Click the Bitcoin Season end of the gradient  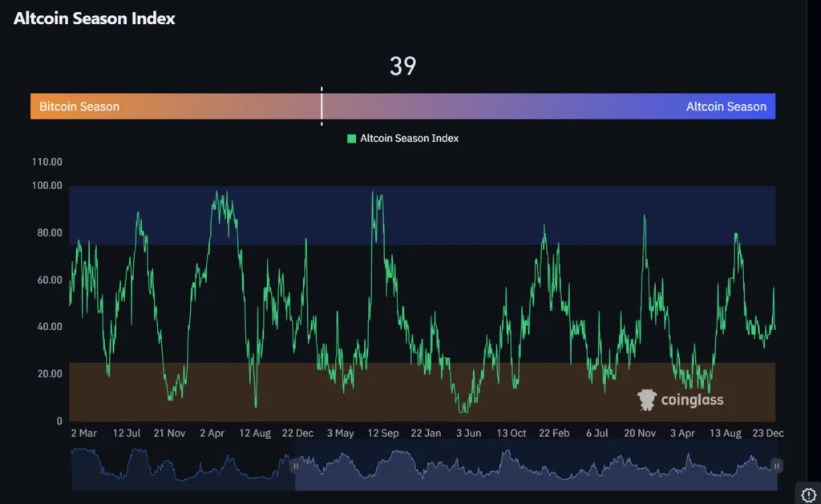(x=79, y=106)
